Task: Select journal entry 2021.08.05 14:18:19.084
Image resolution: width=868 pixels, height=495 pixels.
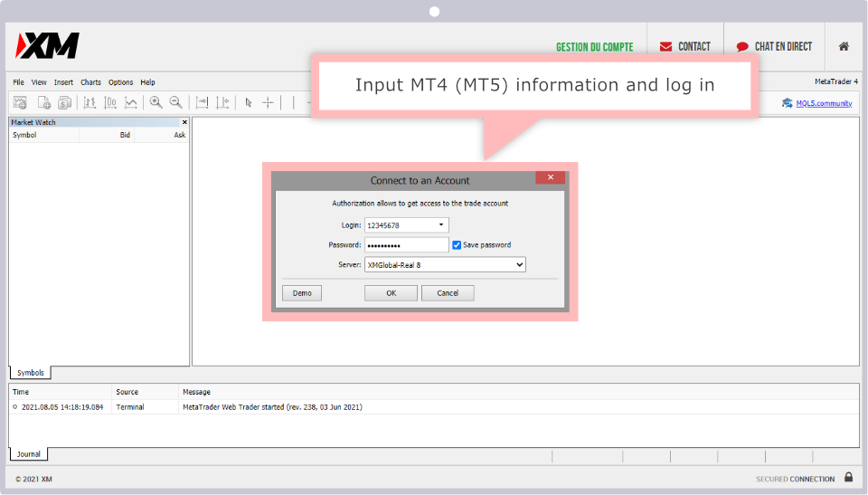Action: [62, 407]
